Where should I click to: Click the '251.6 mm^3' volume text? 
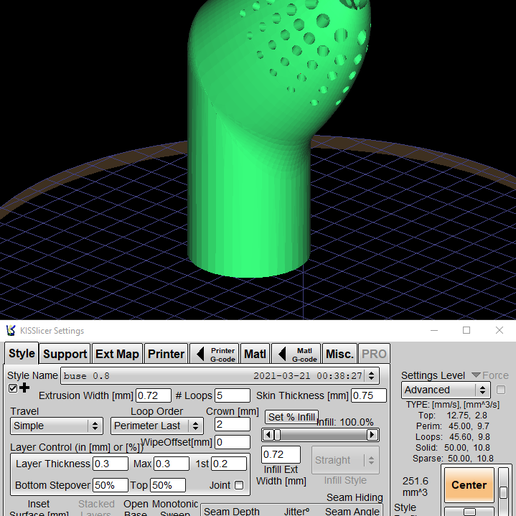415,487
